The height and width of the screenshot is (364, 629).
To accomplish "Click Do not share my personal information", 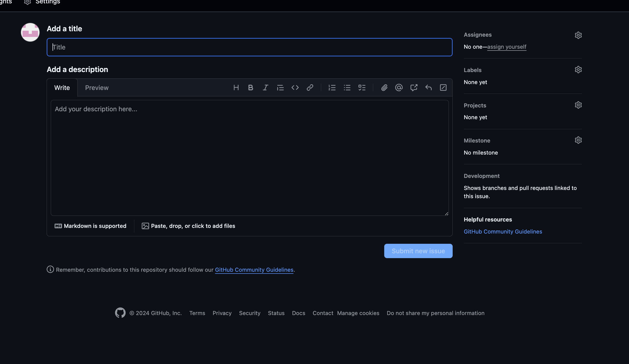I will coord(435,313).
